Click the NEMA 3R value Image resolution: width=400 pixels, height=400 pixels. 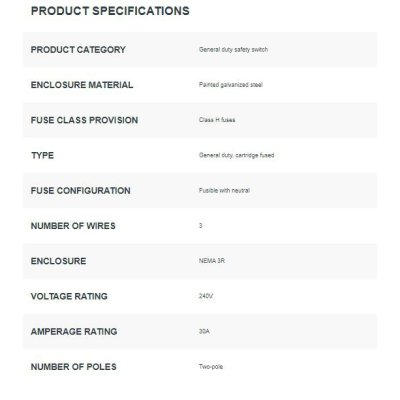[x=212, y=261]
